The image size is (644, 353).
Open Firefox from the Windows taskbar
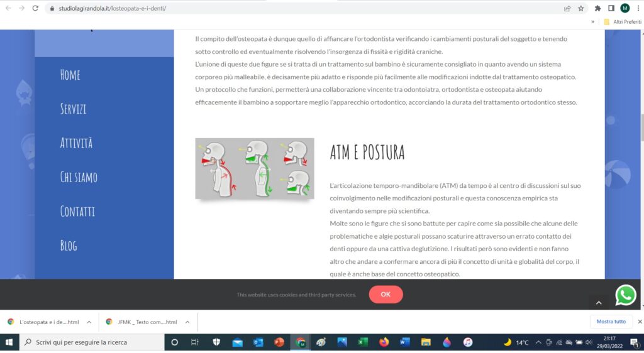[x=384, y=342]
